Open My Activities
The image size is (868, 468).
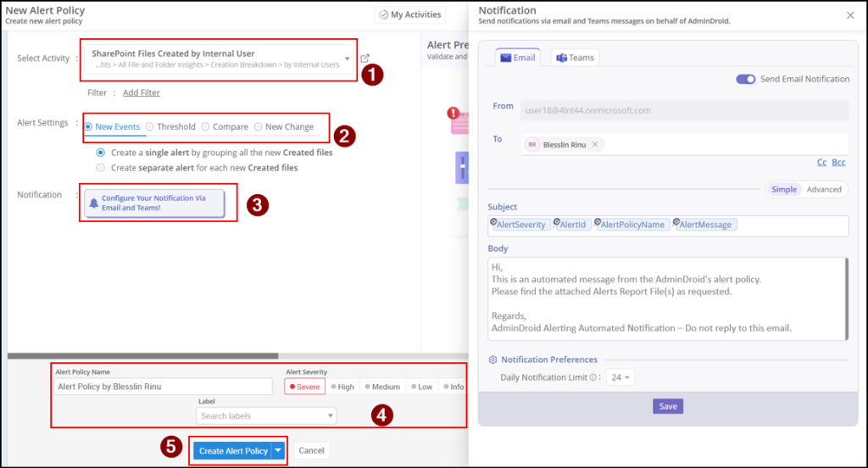tap(410, 14)
